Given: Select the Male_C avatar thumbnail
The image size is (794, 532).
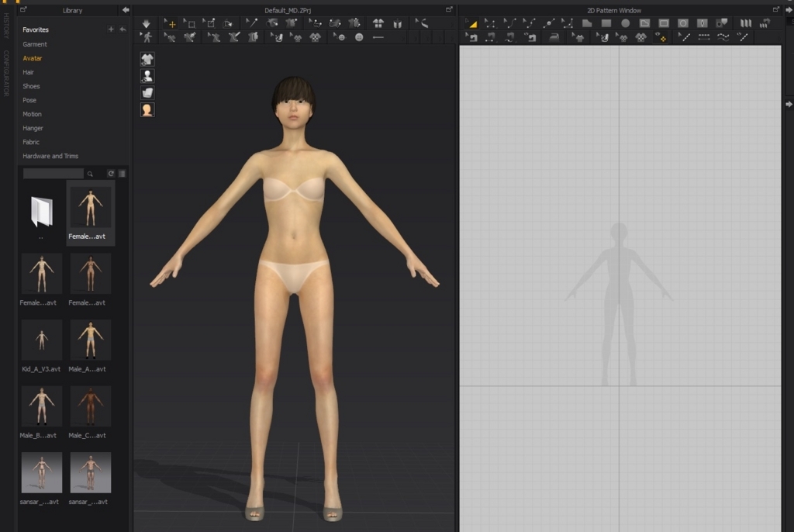Looking at the screenshot, I should coord(91,406).
